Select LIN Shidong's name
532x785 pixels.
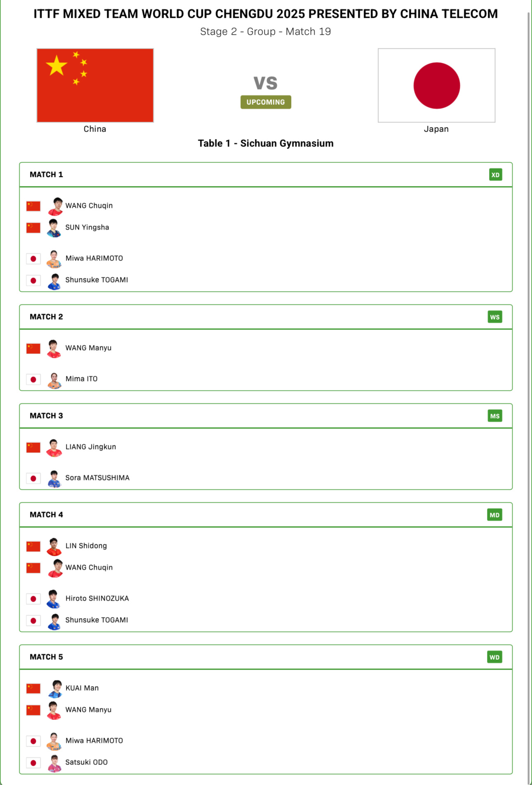(x=86, y=545)
